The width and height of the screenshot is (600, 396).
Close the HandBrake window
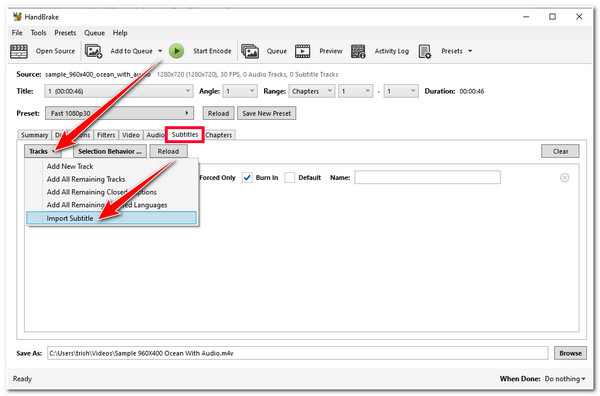(x=579, y=17)
